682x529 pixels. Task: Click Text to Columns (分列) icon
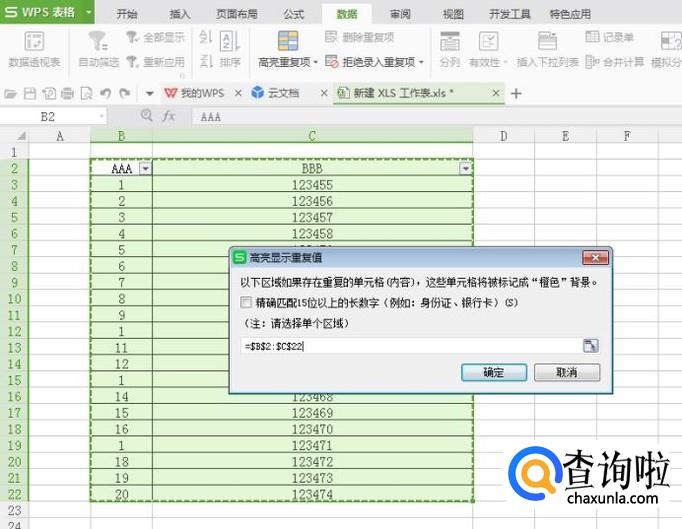(450, 41)
